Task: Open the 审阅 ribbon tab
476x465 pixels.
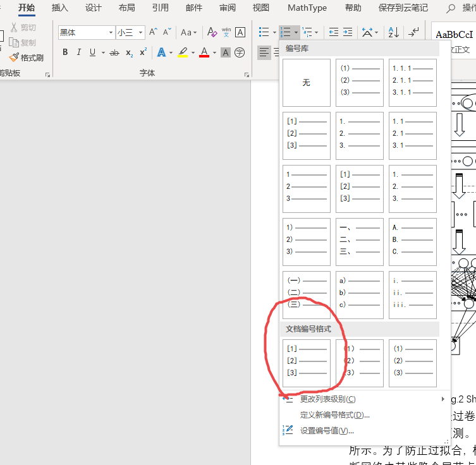Action: (228, 8)
